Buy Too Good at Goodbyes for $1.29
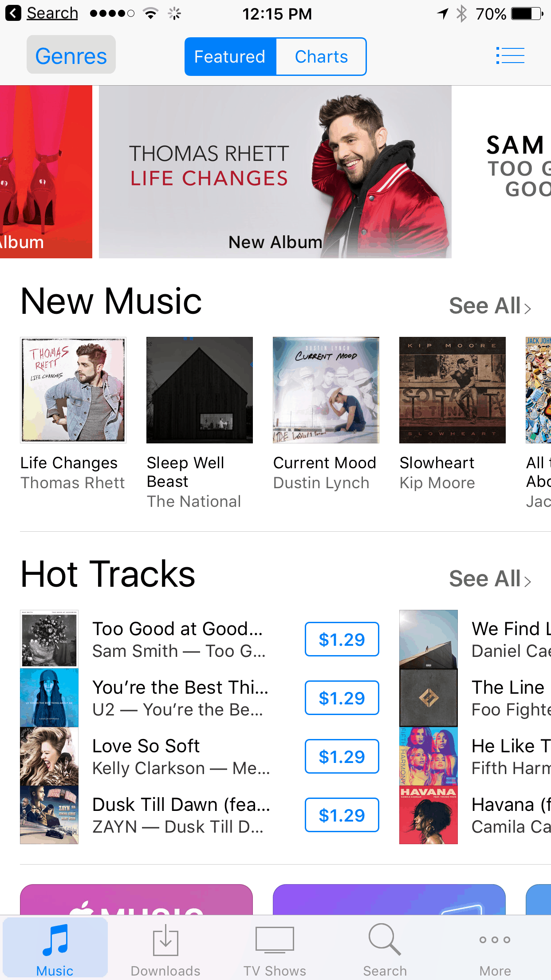This screenshot has height=980, width=551. point(342,639)
